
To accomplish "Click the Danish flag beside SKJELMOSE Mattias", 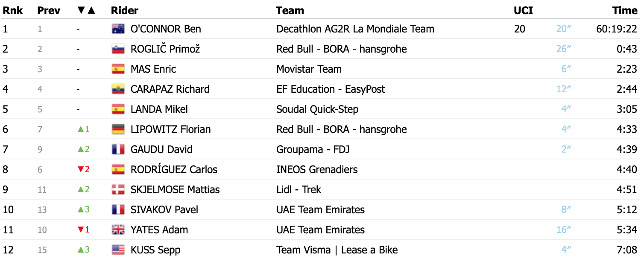I will coord(118,190).
